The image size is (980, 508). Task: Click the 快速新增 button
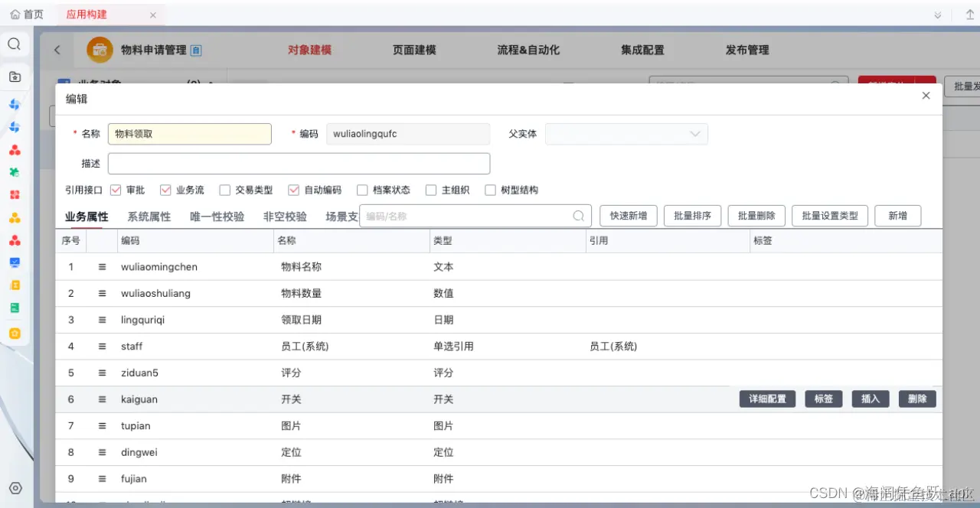pos(629,216)
